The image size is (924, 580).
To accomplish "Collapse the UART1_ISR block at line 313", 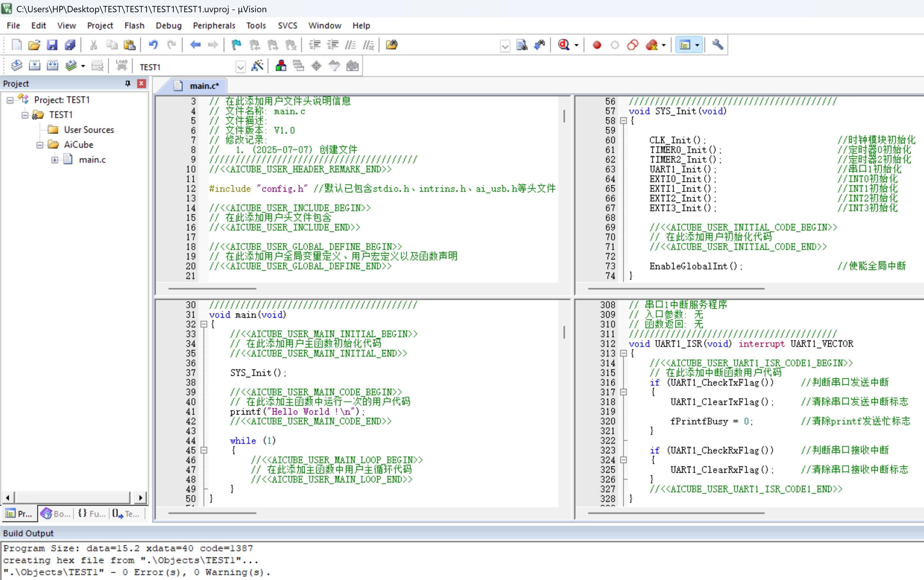I will coord(624,353).
